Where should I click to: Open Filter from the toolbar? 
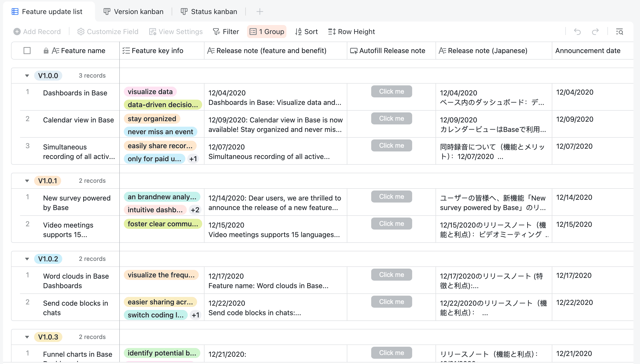226,32
